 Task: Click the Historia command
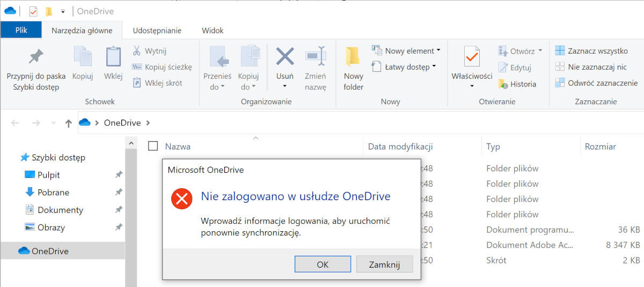point(517,84)
